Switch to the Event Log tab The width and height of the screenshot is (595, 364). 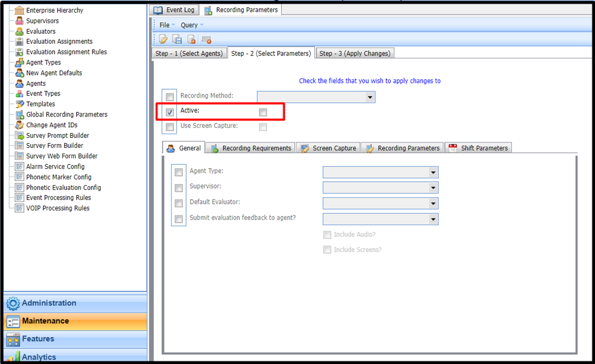coord(174,10)
